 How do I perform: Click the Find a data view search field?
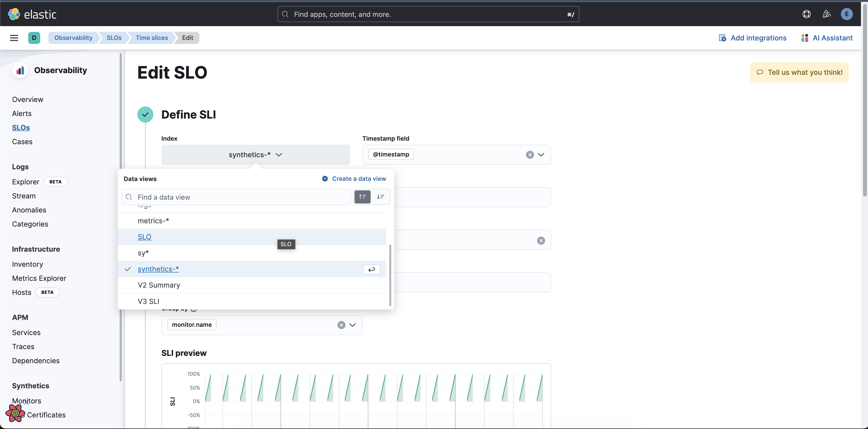[x=236, y=197]
